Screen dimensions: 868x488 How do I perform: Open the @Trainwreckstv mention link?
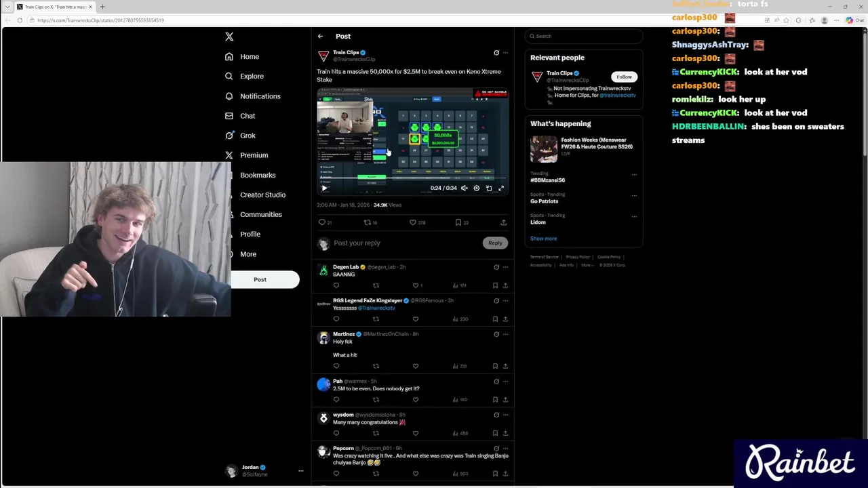coord(377,308)
